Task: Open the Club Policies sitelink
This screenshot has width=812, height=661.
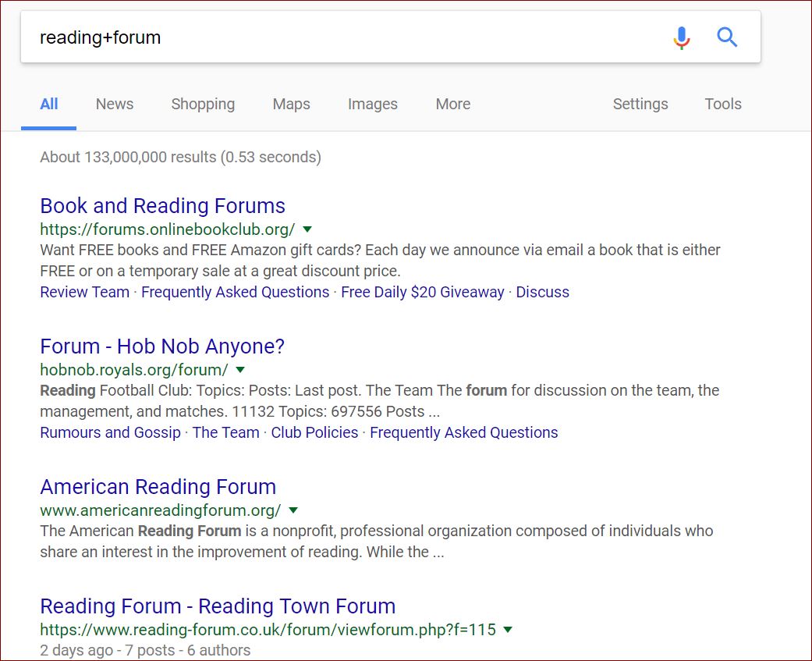Action: [314, 432]
